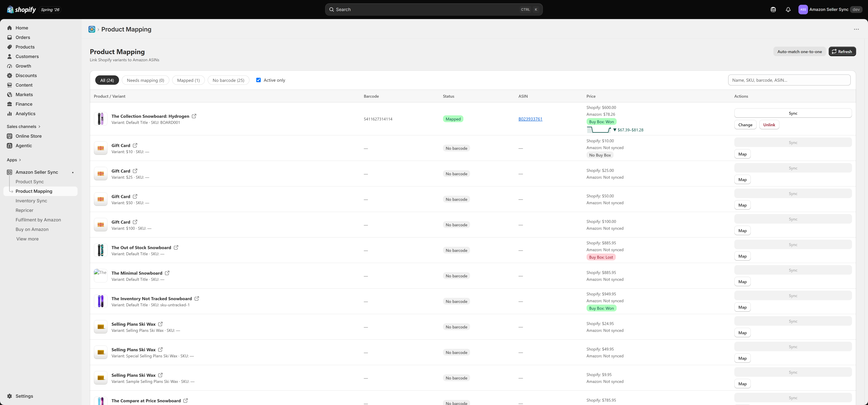Open the Amazon Seller Sync app in the sidebar

tap(37, 172)
